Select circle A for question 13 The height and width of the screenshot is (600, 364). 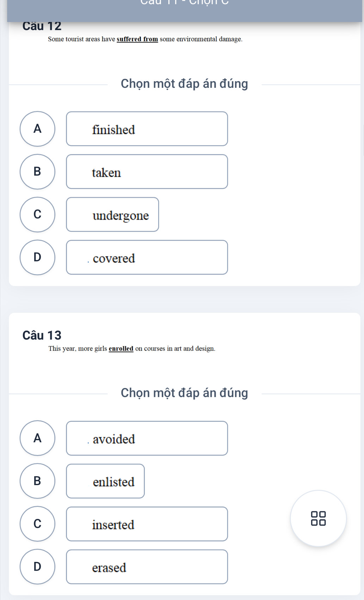pos(37,438)
